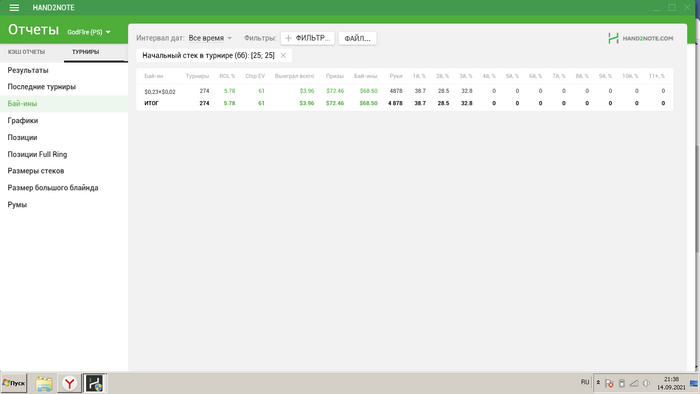Viewport: 700px width, 394px height.
Task: Sort by the Турниры column header
Action: (x=197, y=76)
